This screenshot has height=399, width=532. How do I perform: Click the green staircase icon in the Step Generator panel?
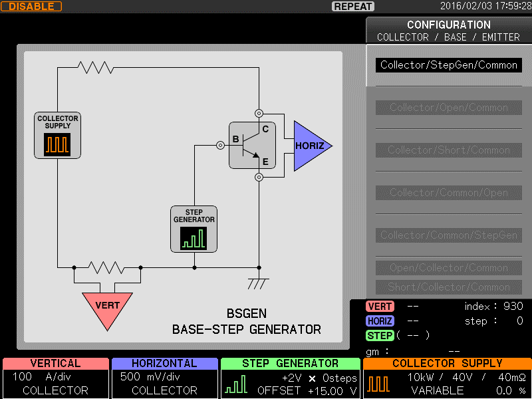[x=236, y=384]
